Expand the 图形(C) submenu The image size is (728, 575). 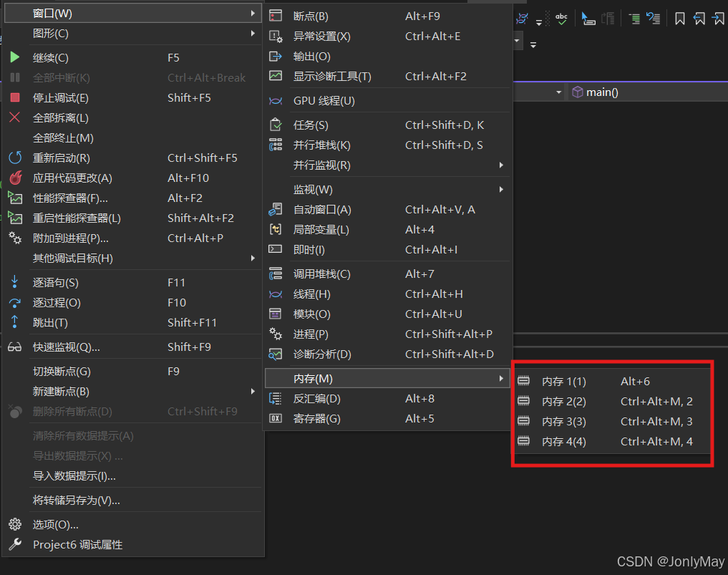click(132, 34)
